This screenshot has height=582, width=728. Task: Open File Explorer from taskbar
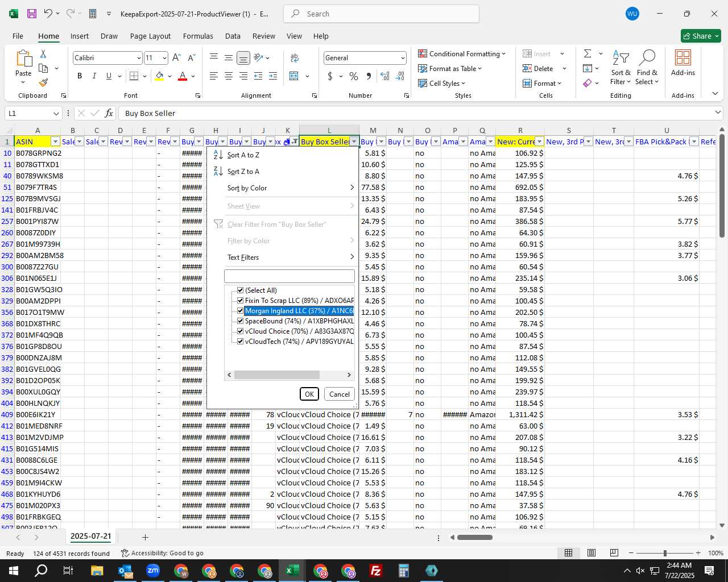[x=97, y=571]
